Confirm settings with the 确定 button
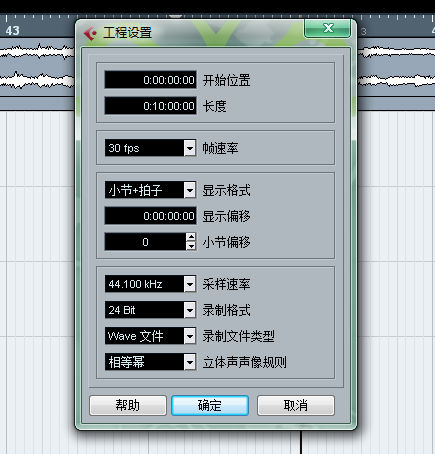This screenshot has width=435, height=454. (x=210, y=405)
